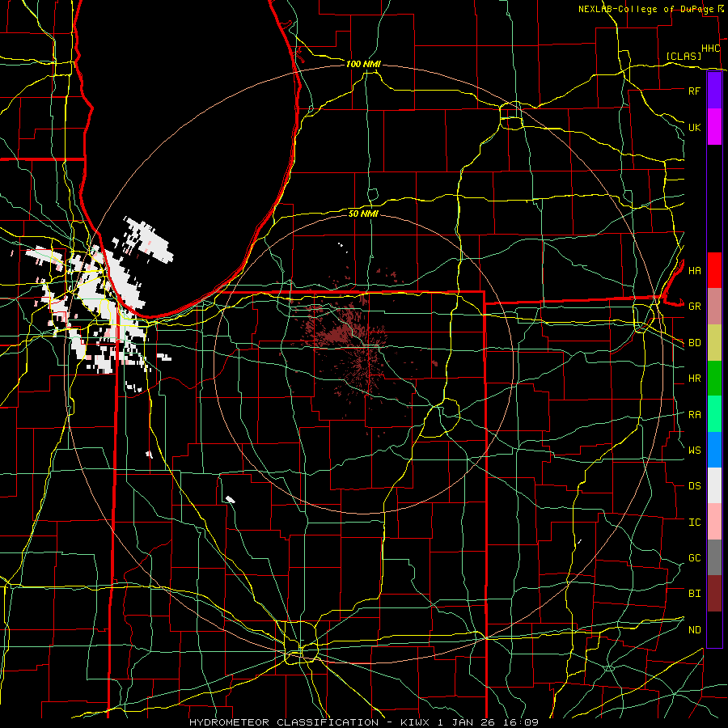Image resolution: width=728 pixels, height=728 pixels.
Task: Click the 'RA' legend label
Action: [694, 415]
